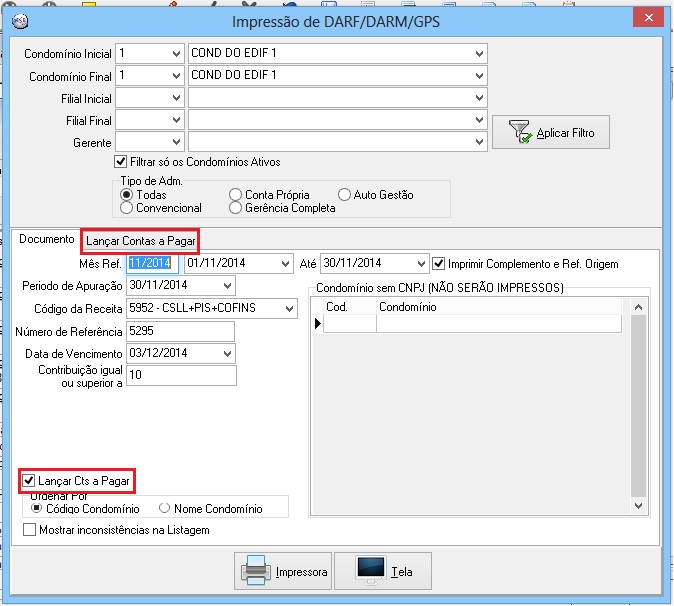Open Código da Receita dropdown
This screenshot has width=674, height=606.
tap(289, 309)
